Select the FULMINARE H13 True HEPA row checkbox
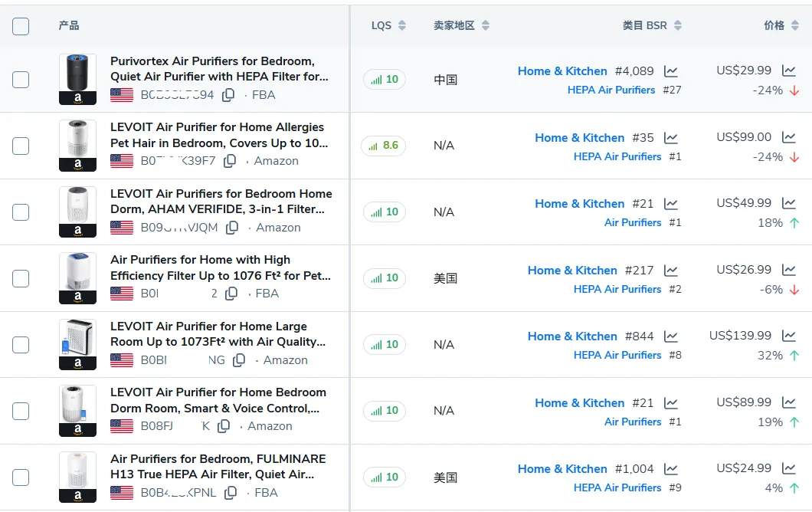Image resolution: width=812 pixels, height=512 pixels. click(21, 478)
